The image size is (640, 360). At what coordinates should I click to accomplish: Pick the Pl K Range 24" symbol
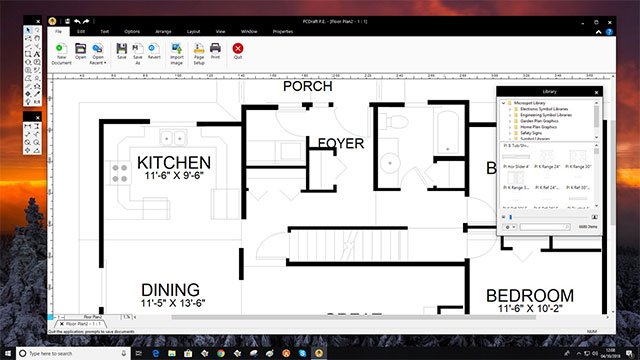point(547,160)
